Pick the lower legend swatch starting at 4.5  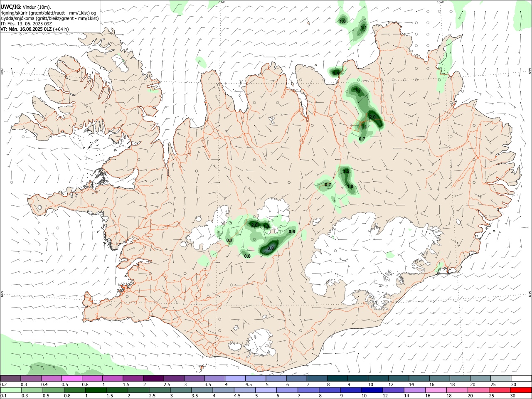click(x=245, y=390)
